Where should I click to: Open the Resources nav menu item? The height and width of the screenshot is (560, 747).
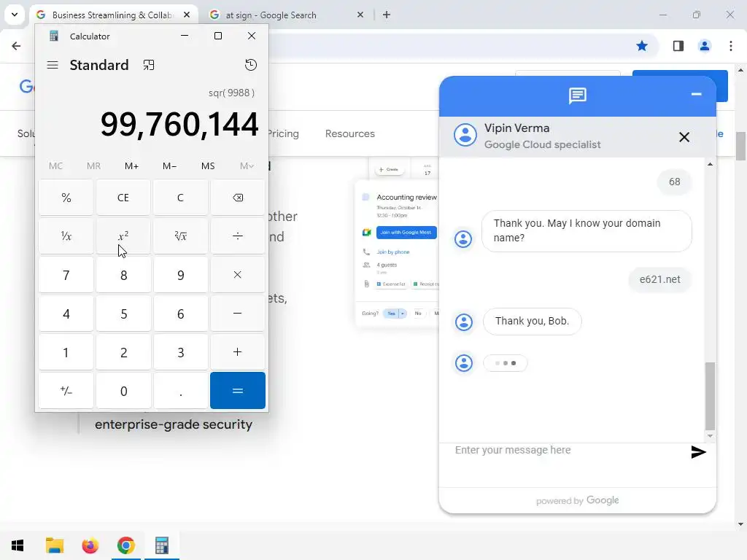[x=349, y=134]
